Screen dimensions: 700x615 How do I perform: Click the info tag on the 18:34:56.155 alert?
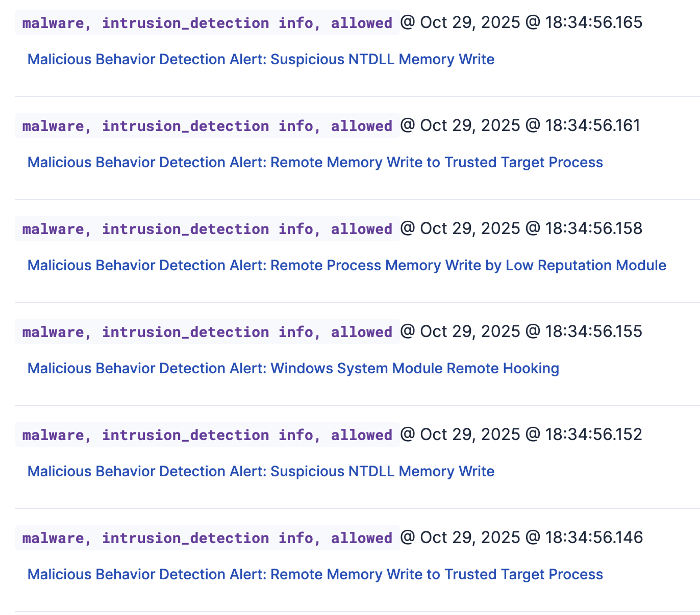pyautogui.click(x=295, y=332)
